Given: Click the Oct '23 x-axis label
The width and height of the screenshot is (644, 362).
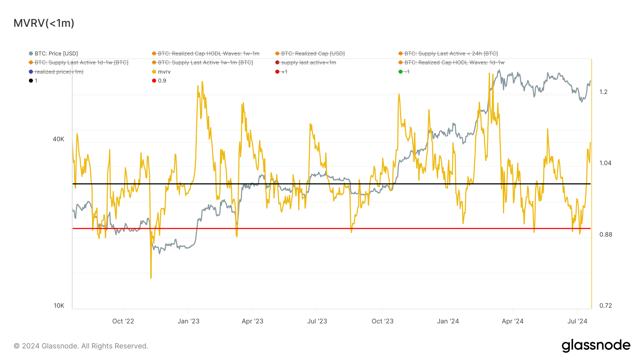Looking at the screenshot, I should click(382, 321).
